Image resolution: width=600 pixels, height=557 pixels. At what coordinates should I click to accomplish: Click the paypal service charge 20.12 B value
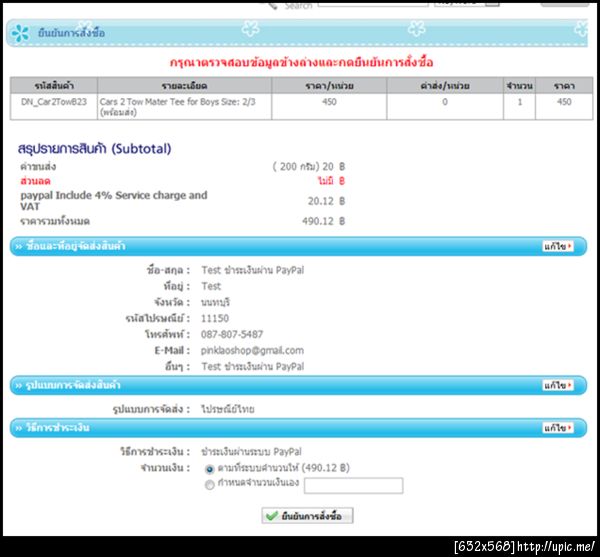[x=326, y=201]
